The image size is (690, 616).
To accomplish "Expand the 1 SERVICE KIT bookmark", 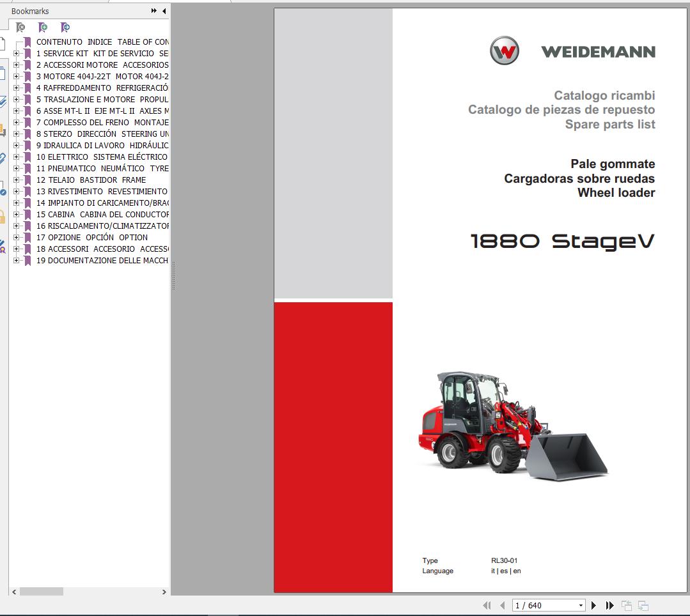I will [x=16, y=53].
